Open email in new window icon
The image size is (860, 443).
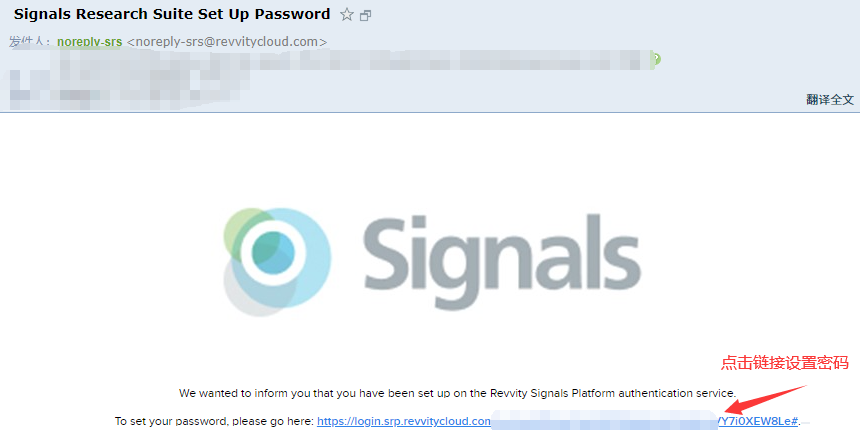(365, 15)
